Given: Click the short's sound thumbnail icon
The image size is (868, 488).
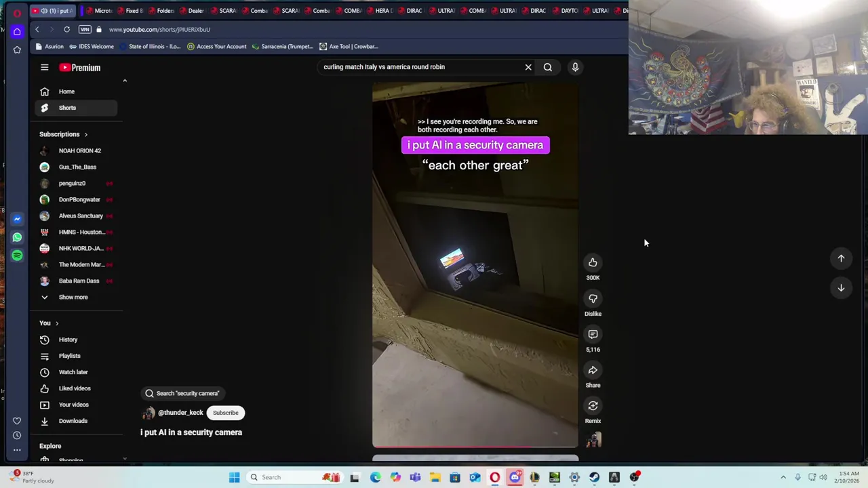Looking at the screenshot, I should coord(593,441).
